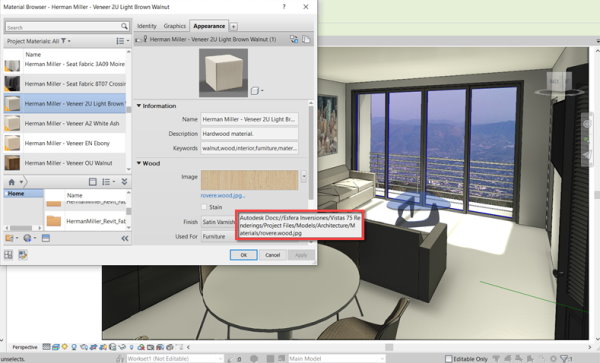This screenshot has height=363, width=600.
Task: Click the selection filter funnel icon in status bar
Action: (x=563, y=359)
